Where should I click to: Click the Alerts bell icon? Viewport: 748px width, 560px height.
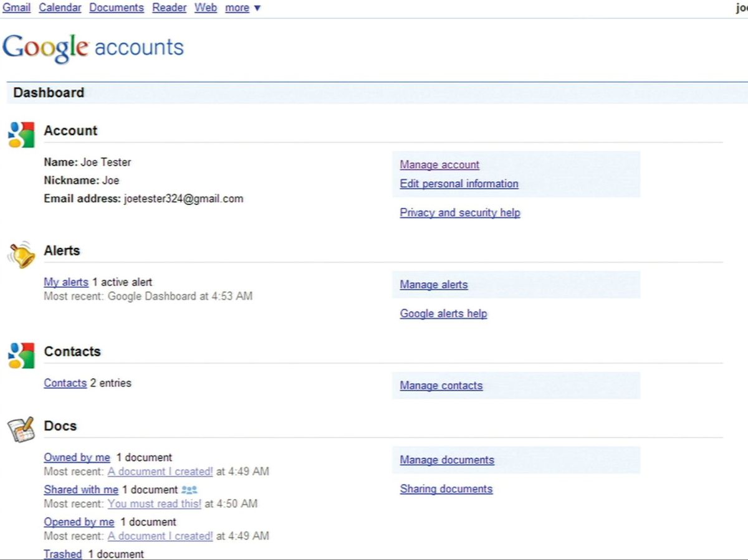[22, 255]
